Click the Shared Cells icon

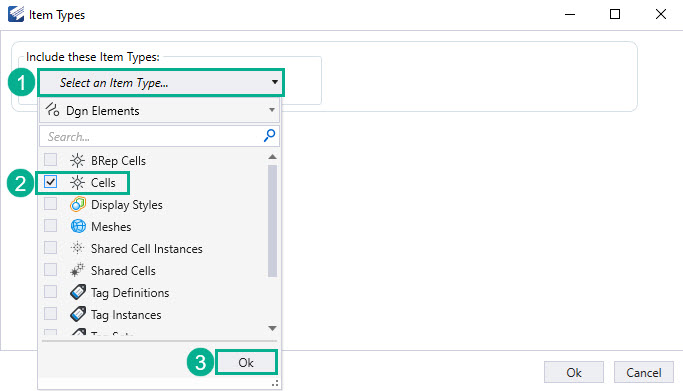coord(78,270)
